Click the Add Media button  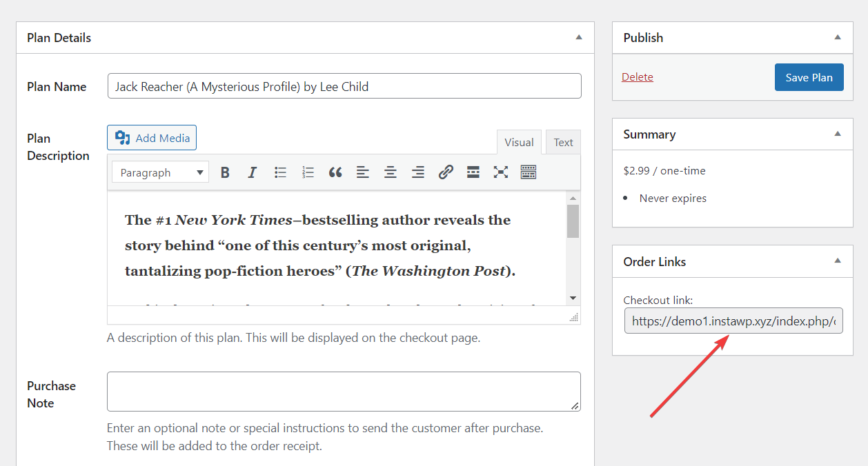tap(152, 138)
